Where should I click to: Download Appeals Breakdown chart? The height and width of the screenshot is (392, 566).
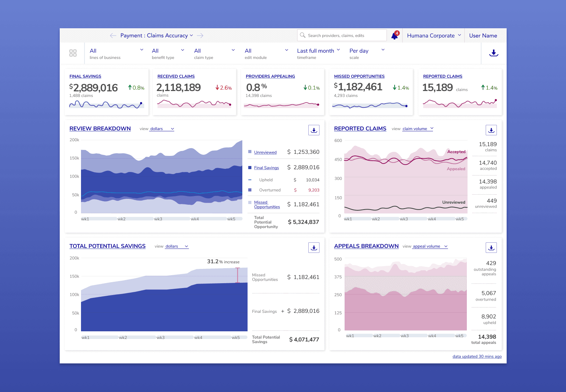491,248
